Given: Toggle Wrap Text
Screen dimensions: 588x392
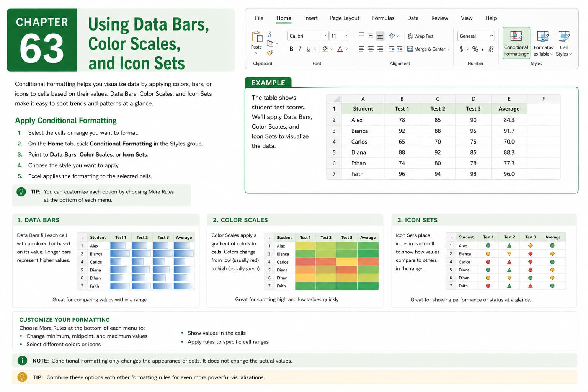Looking at the screenshot, I should click(x=420, y=36).
